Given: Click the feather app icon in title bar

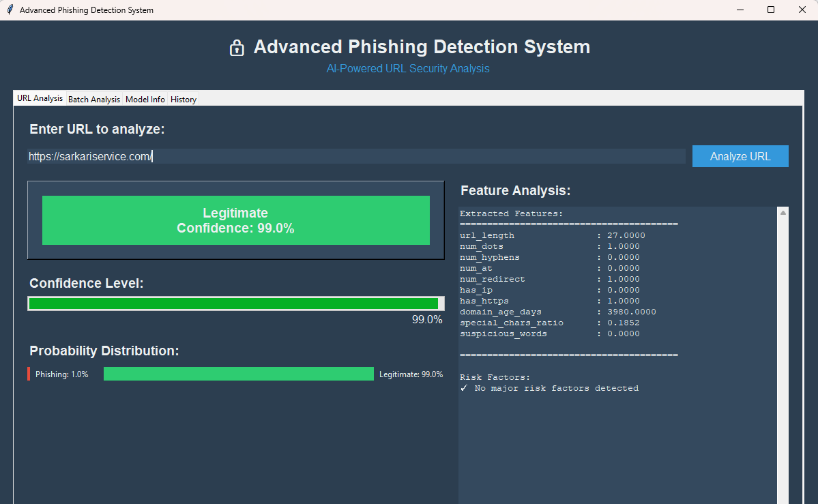Looking at the screenshot, I should [x=10, y=10].
